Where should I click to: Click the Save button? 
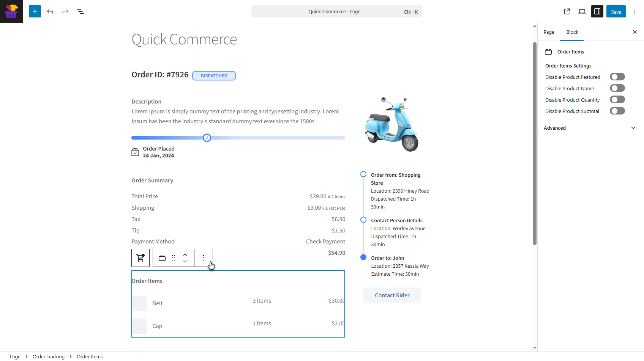[x=616, y=11]
